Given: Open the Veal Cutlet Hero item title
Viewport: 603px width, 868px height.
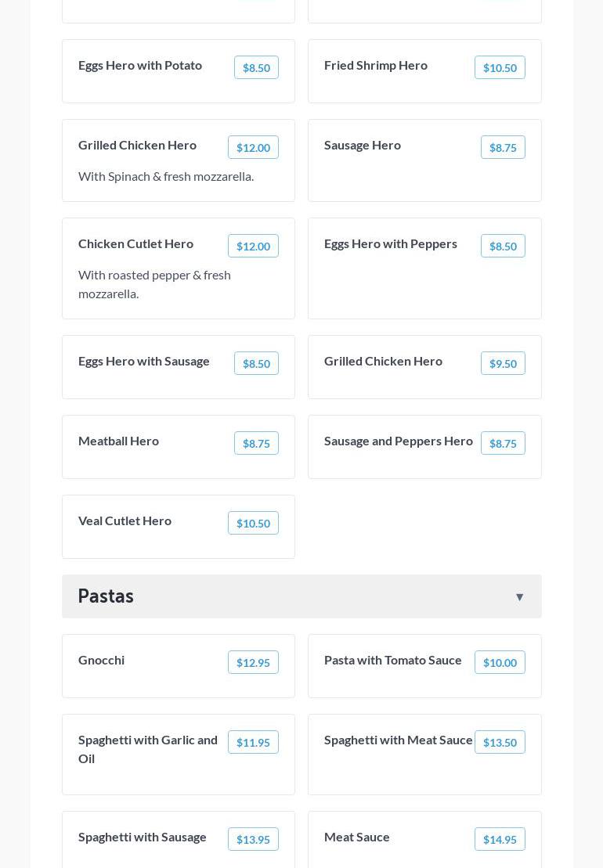Looking at the screenshot, I should pos(125,521).
